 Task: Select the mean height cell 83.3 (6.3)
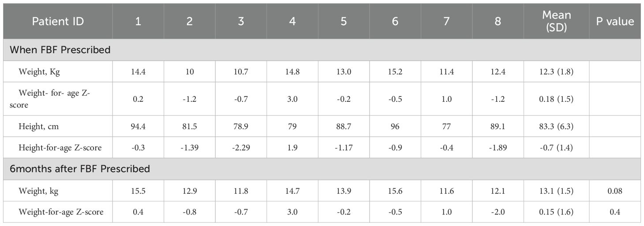tap(556, 126)
